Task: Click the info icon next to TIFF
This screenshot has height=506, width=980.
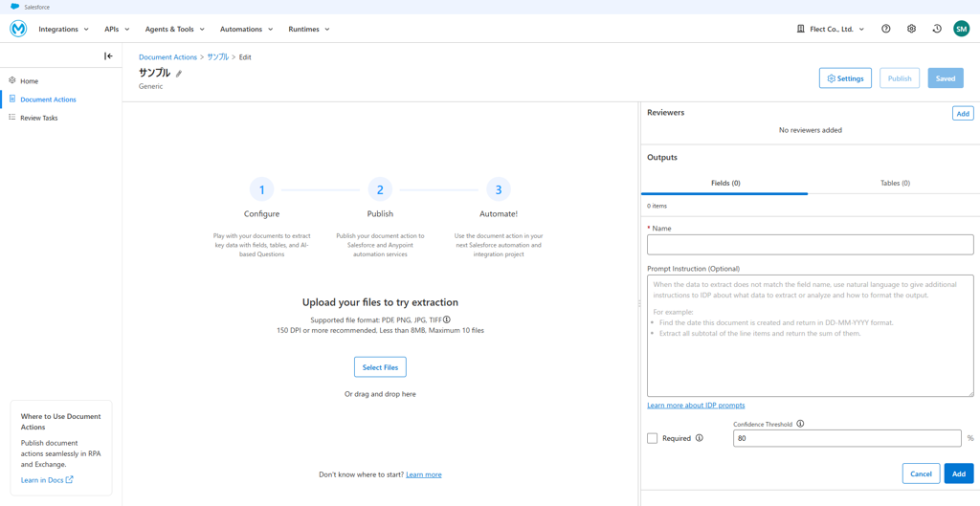Action: tap(447, 319)
